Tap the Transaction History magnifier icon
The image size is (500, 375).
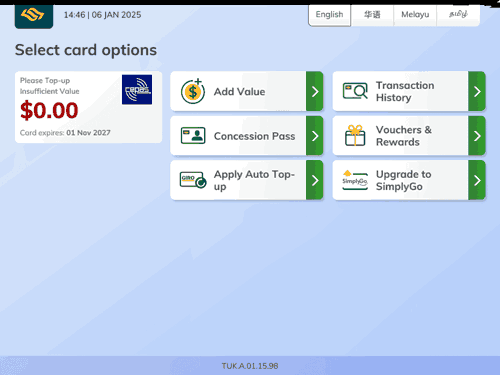[x=355, y=91]
